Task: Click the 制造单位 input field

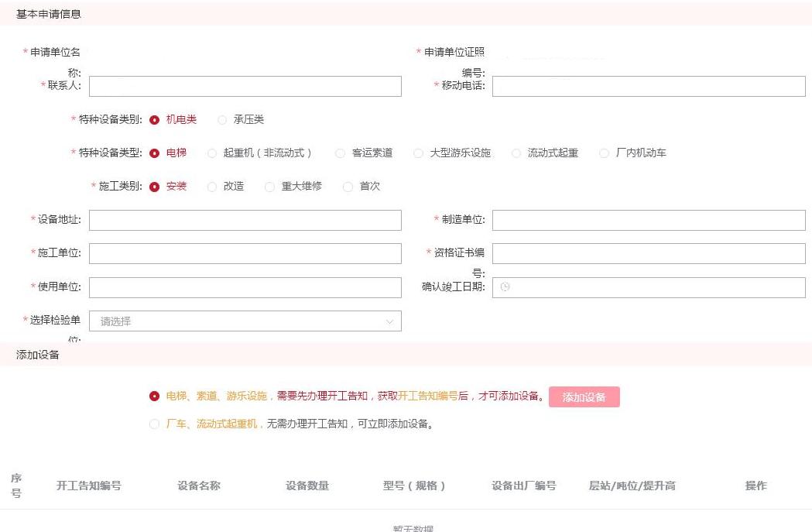Action: click(649, 221)
